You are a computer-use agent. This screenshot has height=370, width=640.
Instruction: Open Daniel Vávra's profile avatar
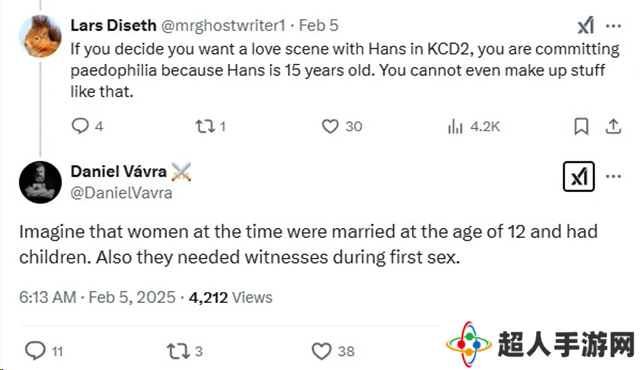[40, 182]
